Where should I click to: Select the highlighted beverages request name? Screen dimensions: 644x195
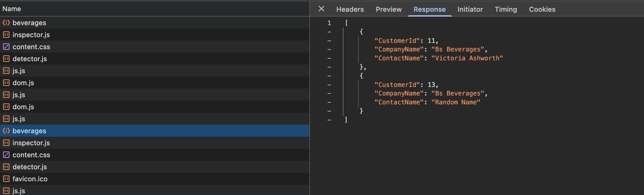pos(29,131)
